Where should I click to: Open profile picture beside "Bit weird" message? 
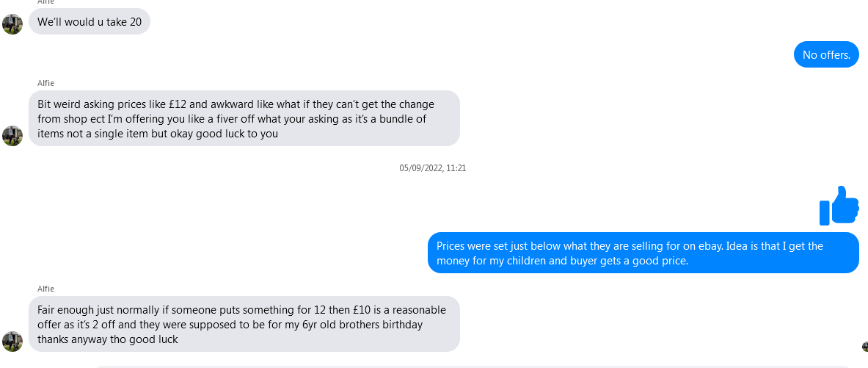(12, 136)
